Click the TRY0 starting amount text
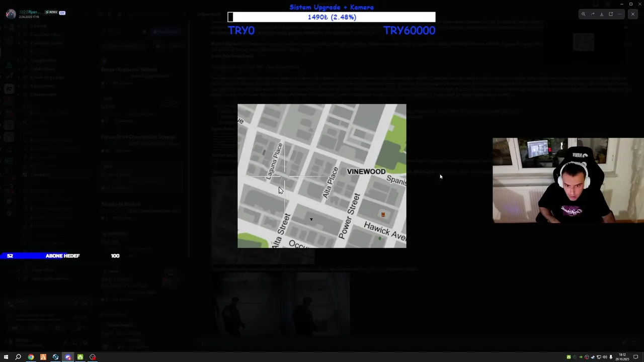The width and height of the screenshot is (644, 362). coord(241,31)
